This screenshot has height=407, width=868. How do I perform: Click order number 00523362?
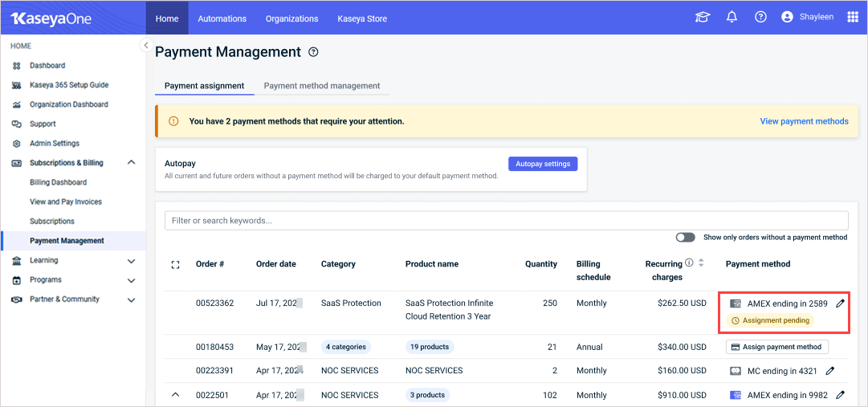[214, 303]
